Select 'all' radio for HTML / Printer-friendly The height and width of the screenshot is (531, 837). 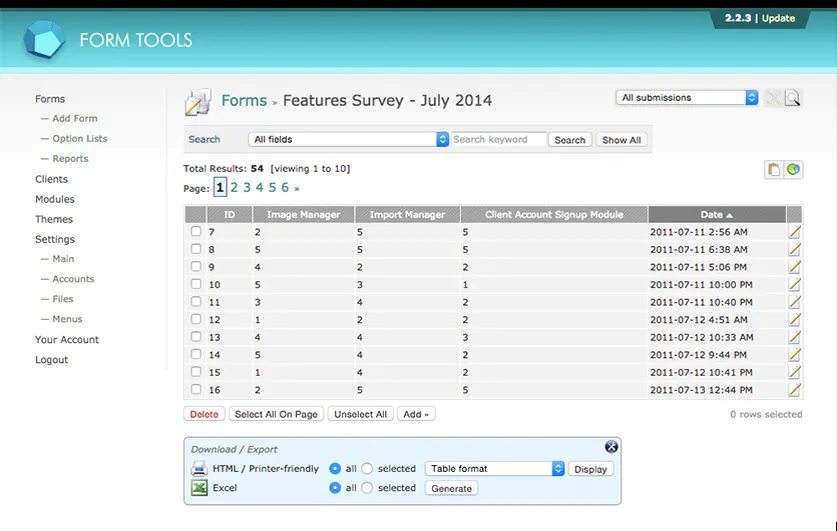coord(335,469)
